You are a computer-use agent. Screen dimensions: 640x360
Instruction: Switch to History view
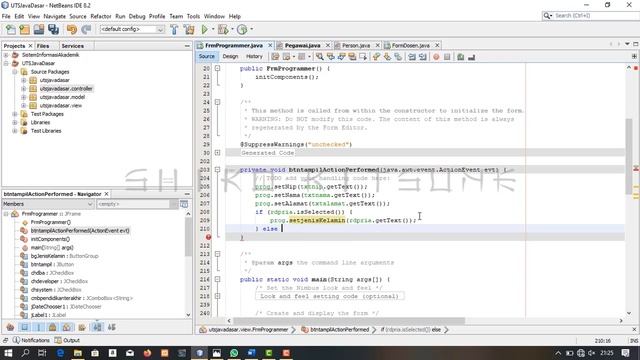point(254,56)
